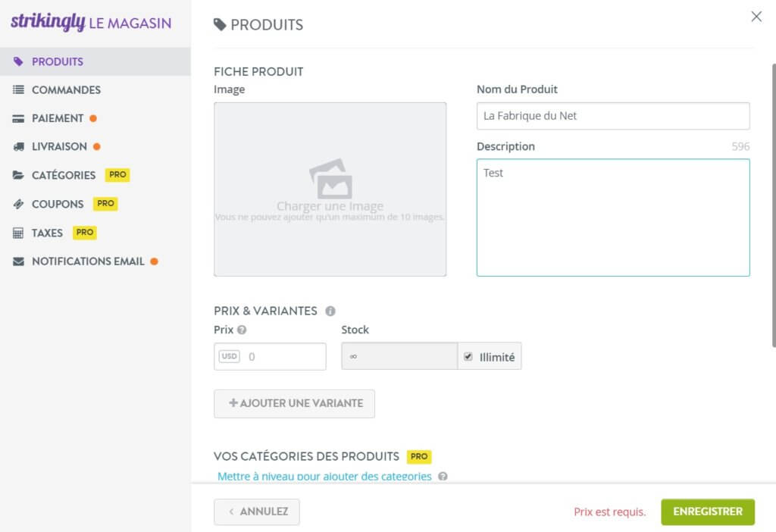Click the credit card icon beside Paiement
776x532 pixels.
click(x=18, y=119)
